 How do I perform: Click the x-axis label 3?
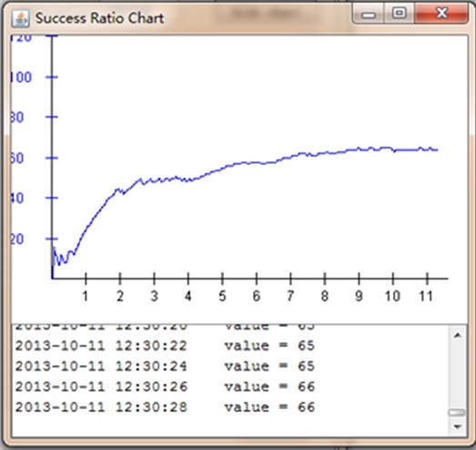154,296
